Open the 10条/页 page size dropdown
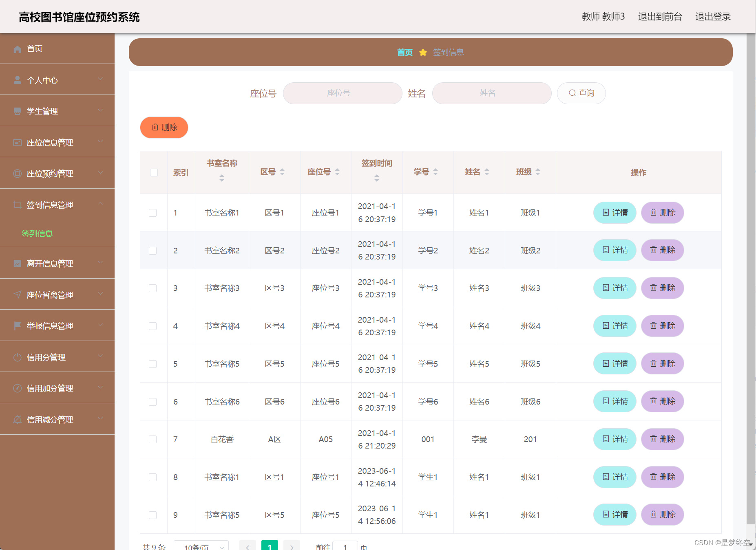This screenshot has width=756, height=550. pyautogui.click(x=201, y=546)
